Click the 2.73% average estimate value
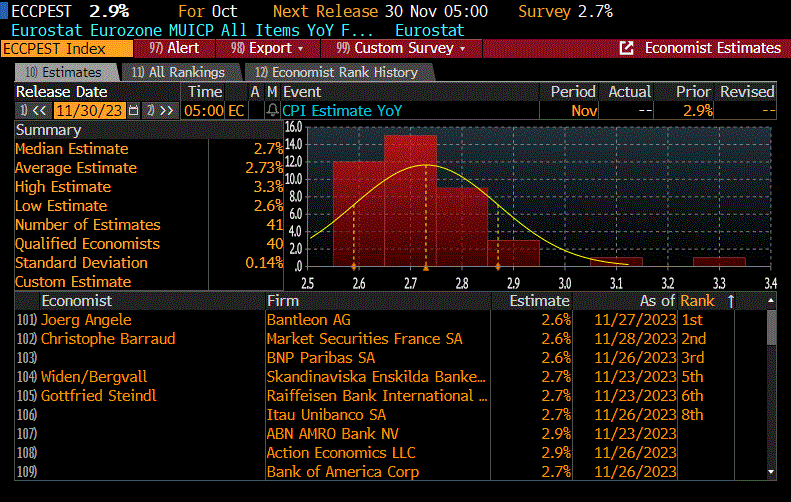 pos(264,168)
